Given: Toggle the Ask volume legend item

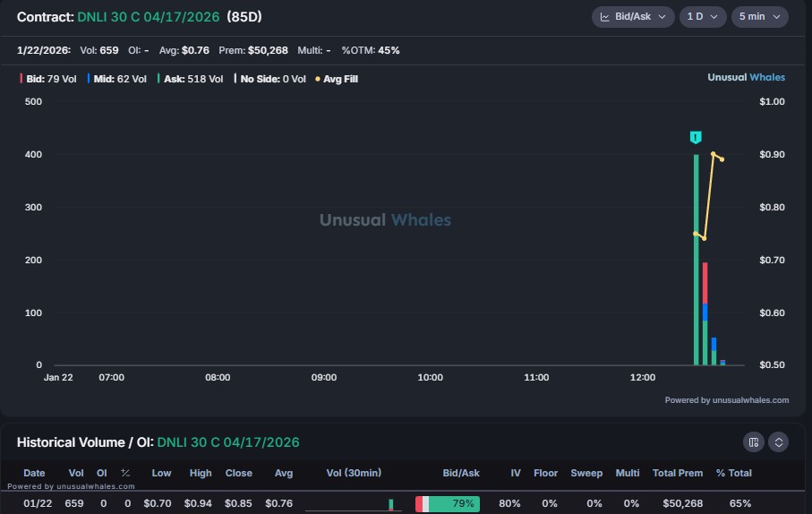Looking at the screenshot, I should pos(191,79).
